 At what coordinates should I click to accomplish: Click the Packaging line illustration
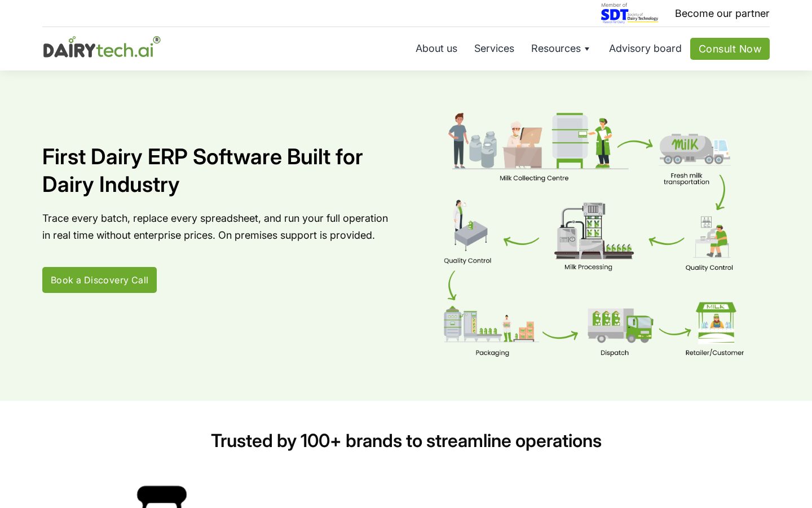tap(490, 325)
